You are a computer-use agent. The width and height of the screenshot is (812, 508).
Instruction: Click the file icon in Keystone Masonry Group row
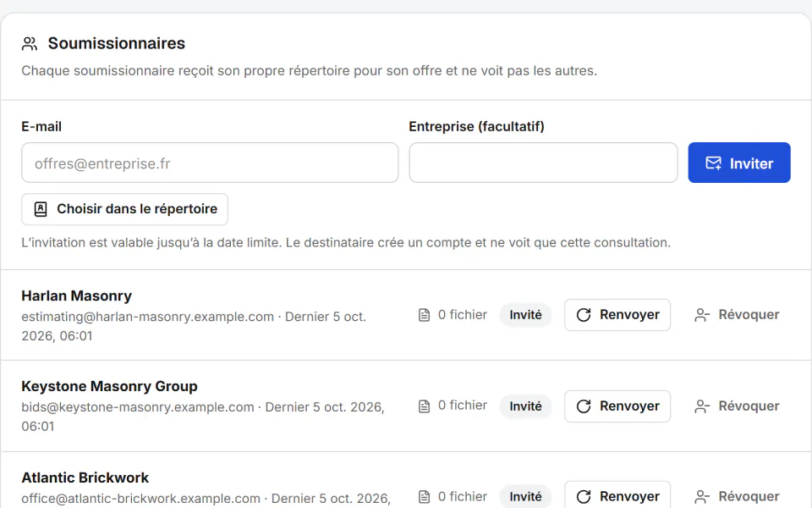tap(424, 406)
